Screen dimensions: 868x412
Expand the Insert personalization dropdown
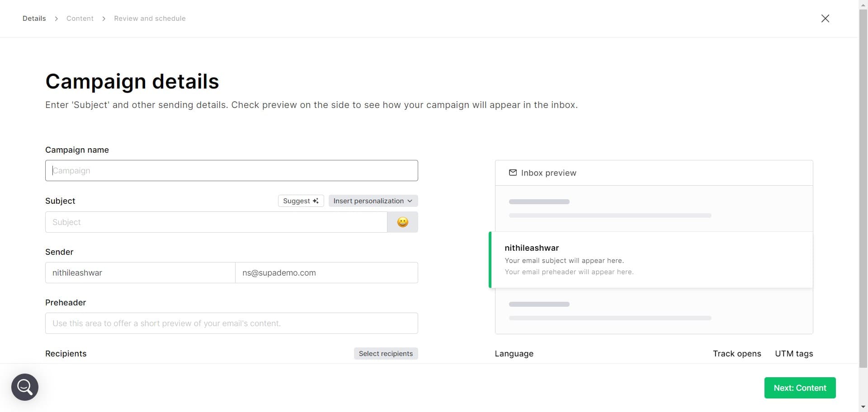[373, 201]
